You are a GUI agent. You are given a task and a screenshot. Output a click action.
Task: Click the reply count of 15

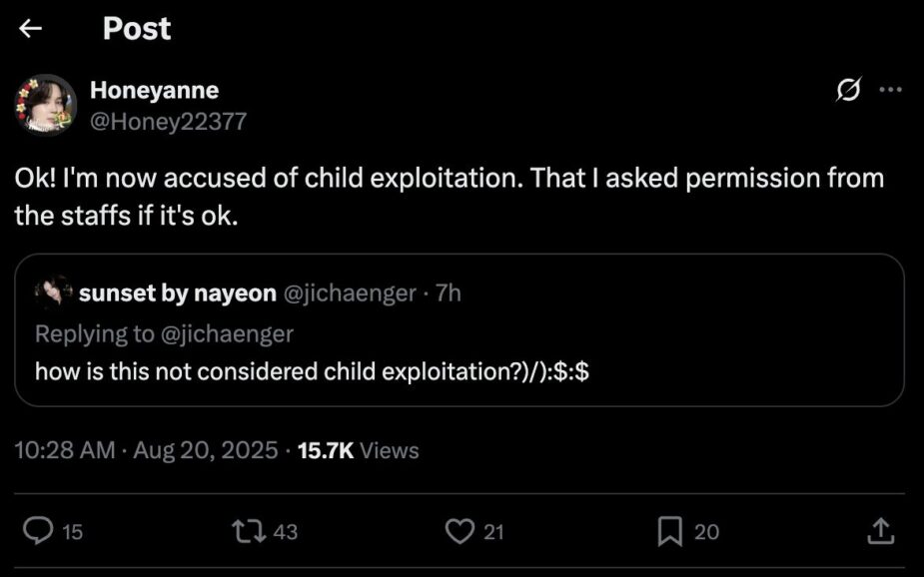tap(73, 532)
